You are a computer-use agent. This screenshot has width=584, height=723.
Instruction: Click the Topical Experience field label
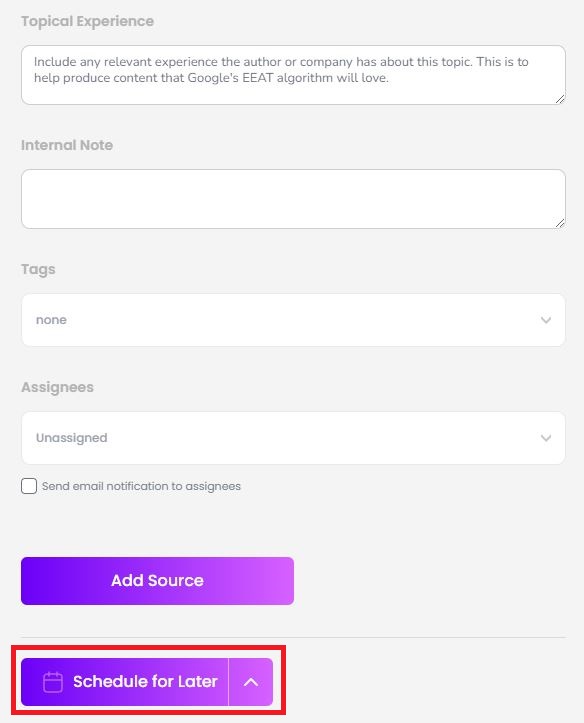tap(88, 21)
